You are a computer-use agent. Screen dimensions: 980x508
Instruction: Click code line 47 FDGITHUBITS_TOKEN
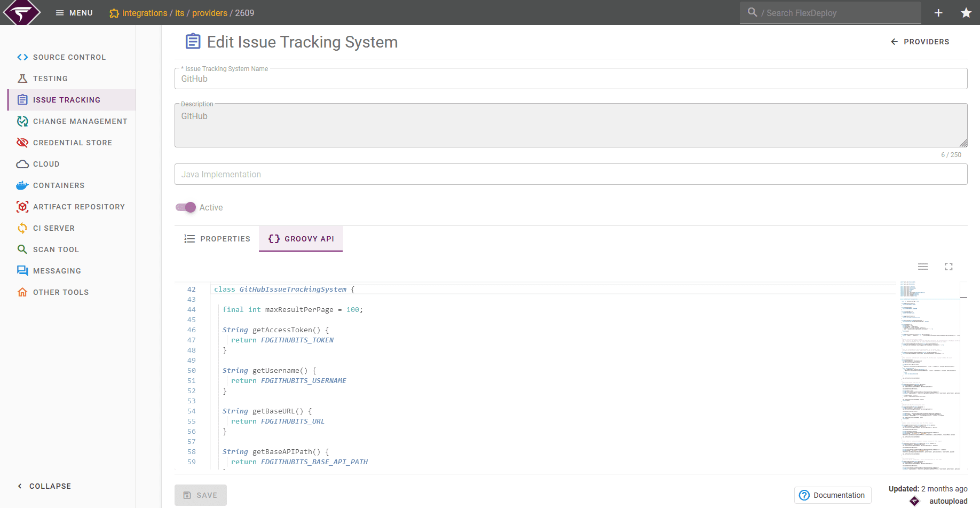pos(297,340)
